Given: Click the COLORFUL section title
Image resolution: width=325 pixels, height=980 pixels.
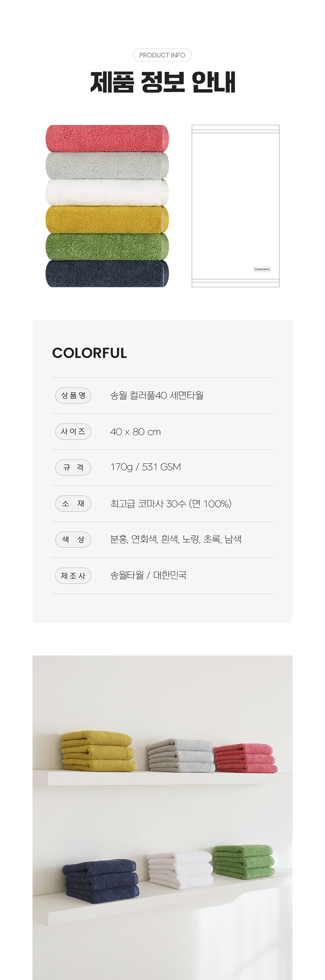Looking at the screenshot, I should coord(89,353).
